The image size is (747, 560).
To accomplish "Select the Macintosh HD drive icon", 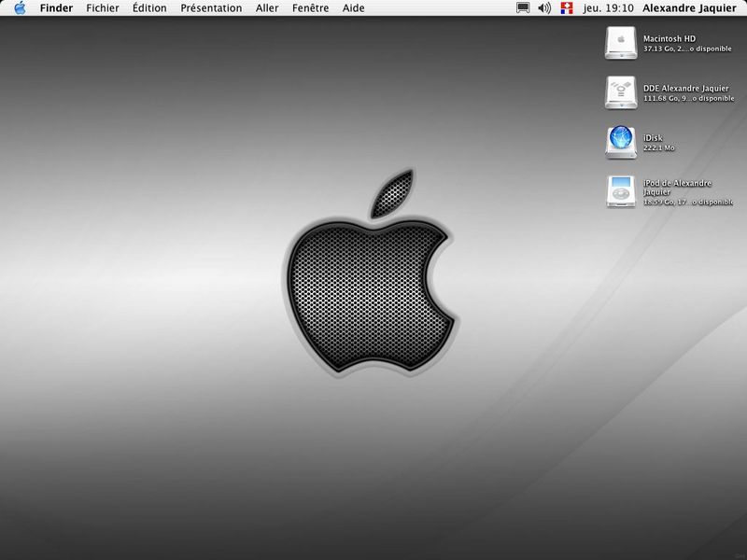I will click(620, 42).
